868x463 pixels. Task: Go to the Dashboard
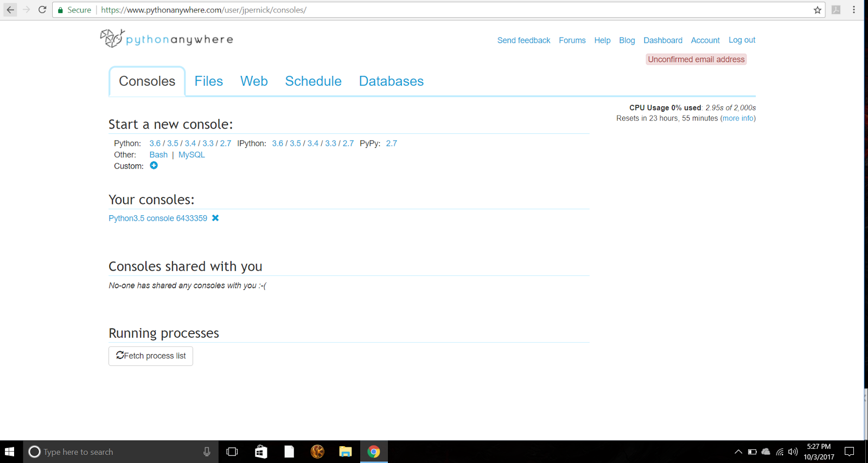663,40
